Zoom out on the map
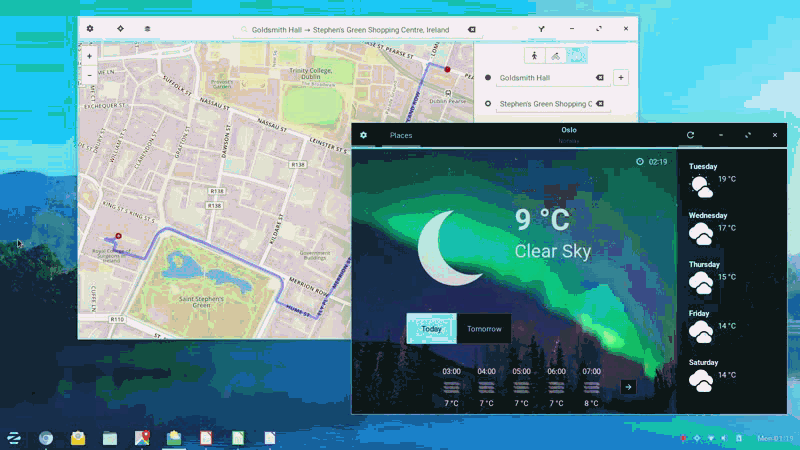Viewport: 800px width, 450px height. 89,76
